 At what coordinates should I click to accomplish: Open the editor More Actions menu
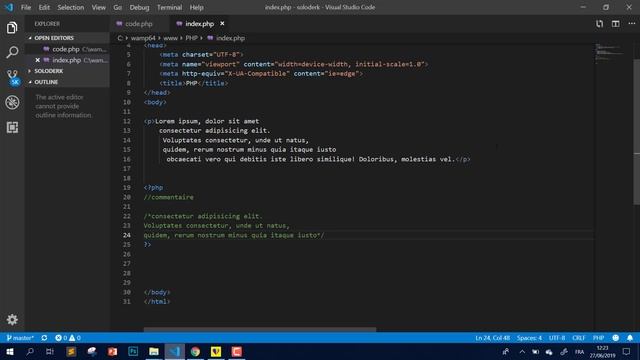tap(632, 24)
